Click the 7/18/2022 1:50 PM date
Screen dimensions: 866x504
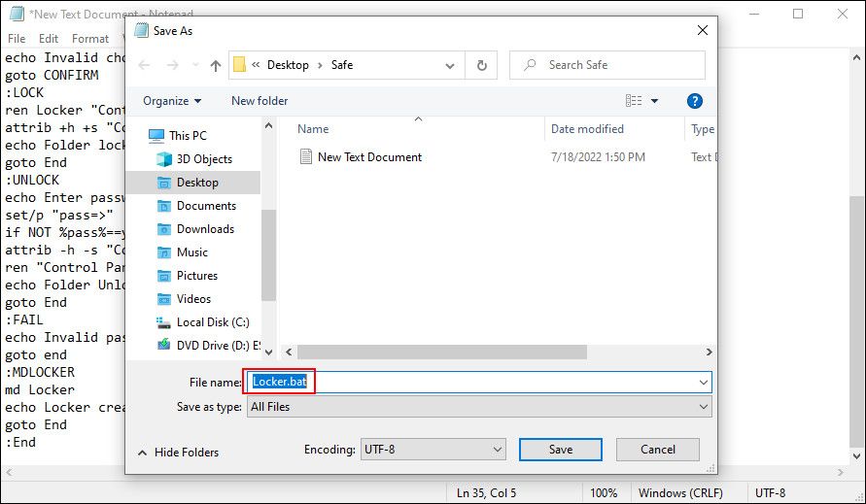click(x=598, y=156)
